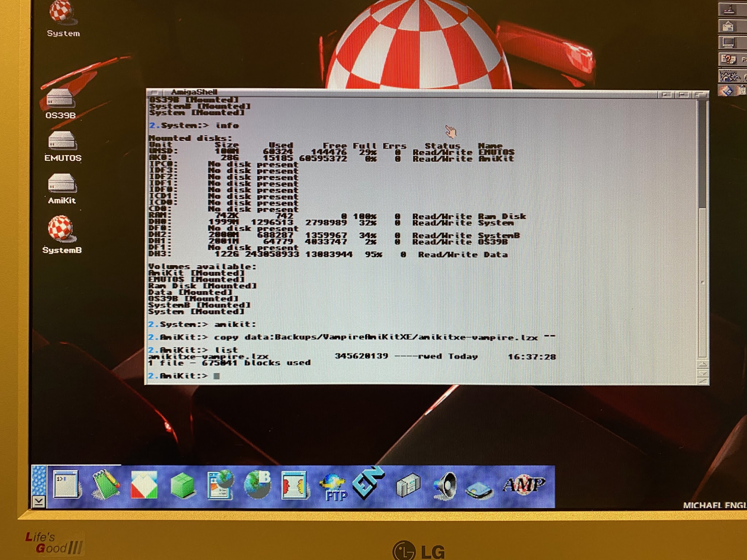Collapse the dock using its arrow button
747x560 pixels.
coord(38,502)
